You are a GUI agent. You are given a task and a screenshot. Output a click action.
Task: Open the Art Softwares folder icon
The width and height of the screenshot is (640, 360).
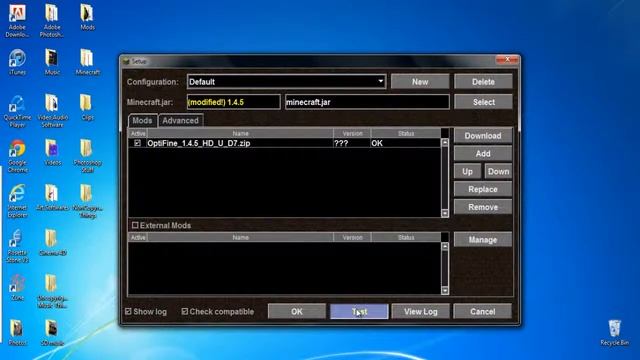click(52, 198)
